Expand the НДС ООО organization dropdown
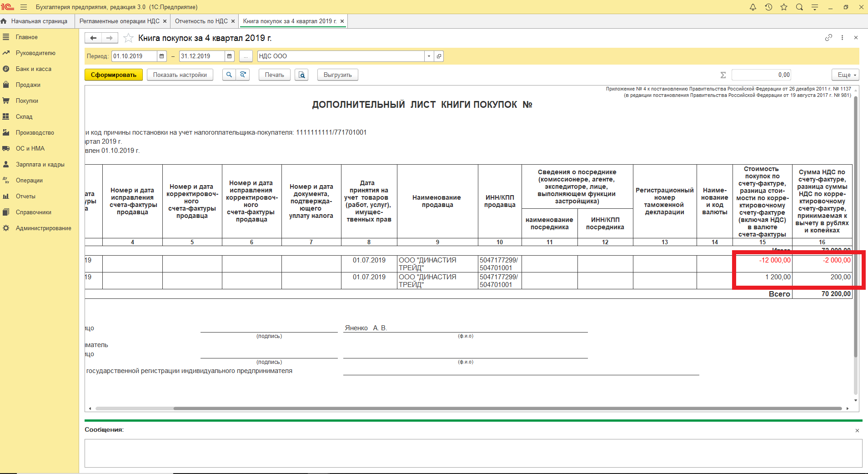This screenshot has width=868, height=474. pos(429,56)
